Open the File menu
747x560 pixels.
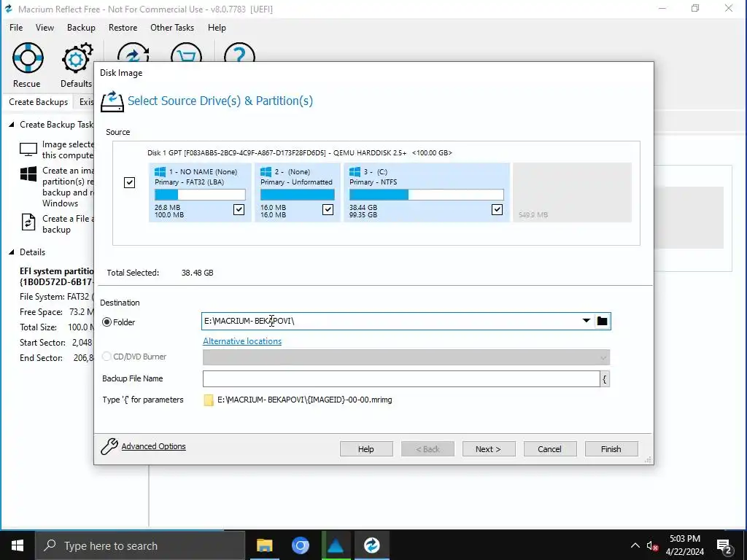click(x=16, y=28)
